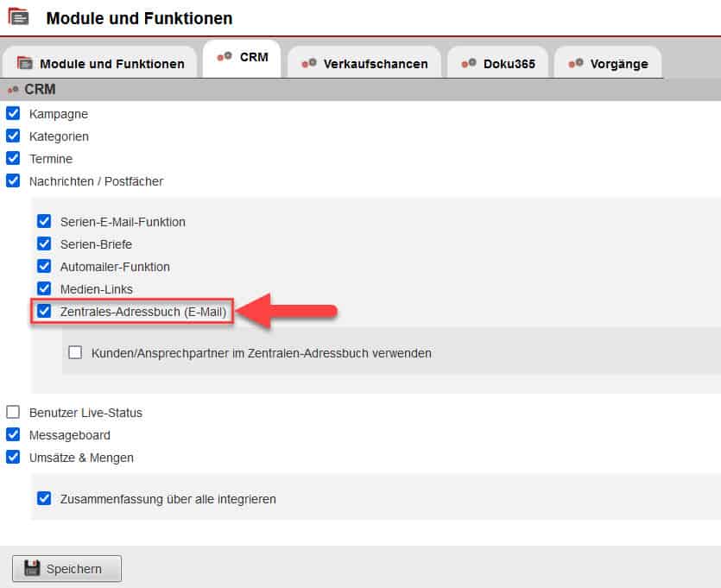Enable the Benutzer Live-Status checkbox
Image resolution: width=721 pixels, height=588 pixels.
click(x=13, y=412)
